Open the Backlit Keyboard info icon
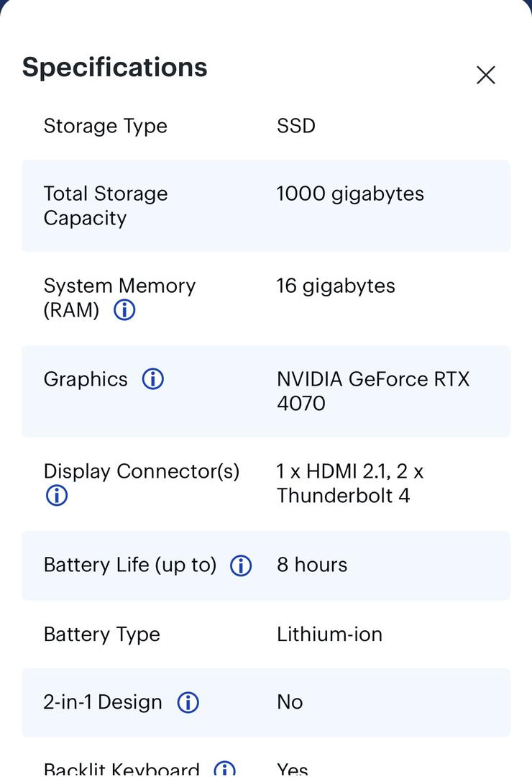Screen dimensions: 532x777 click(224, 769)
